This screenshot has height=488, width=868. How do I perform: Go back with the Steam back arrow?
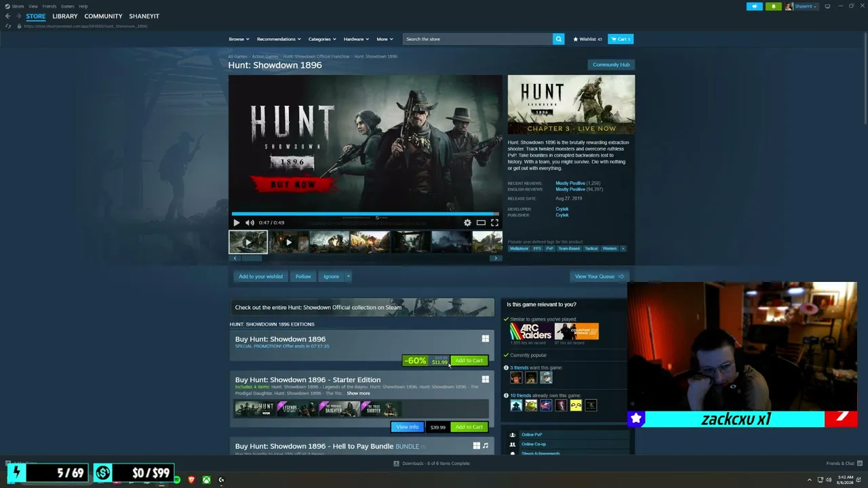(7, 16)
